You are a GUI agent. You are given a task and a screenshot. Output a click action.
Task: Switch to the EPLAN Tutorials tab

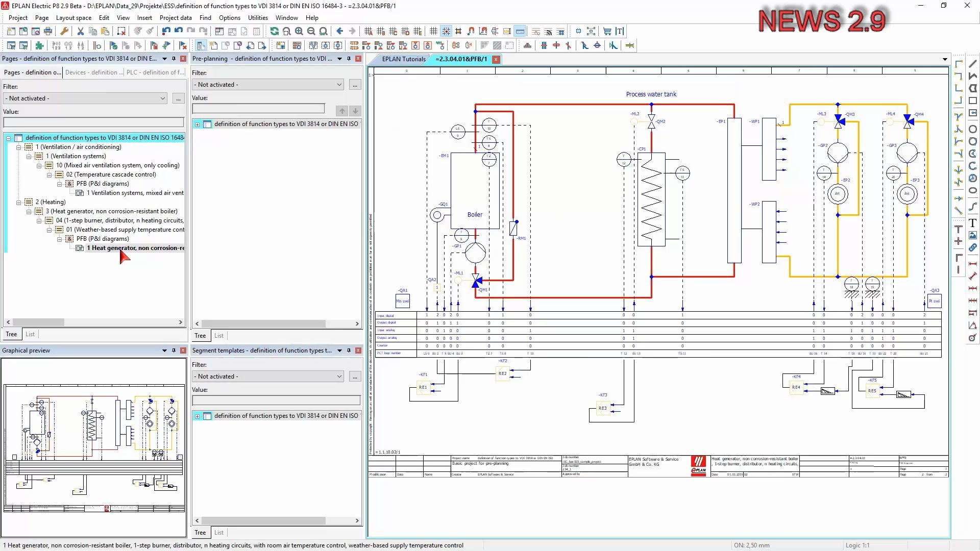[x=403, y=59]
